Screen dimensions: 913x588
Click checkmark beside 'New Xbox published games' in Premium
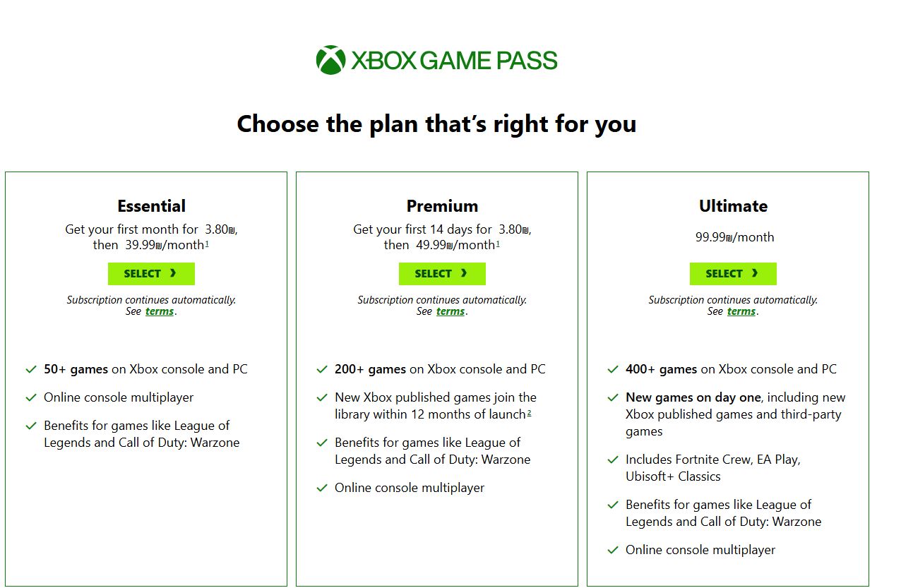(x=322, y=397)
